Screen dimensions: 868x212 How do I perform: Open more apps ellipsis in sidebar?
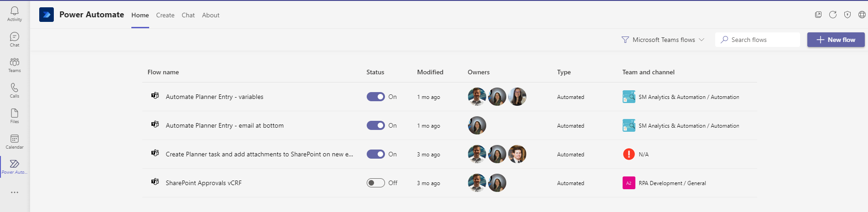click(15, 192)
